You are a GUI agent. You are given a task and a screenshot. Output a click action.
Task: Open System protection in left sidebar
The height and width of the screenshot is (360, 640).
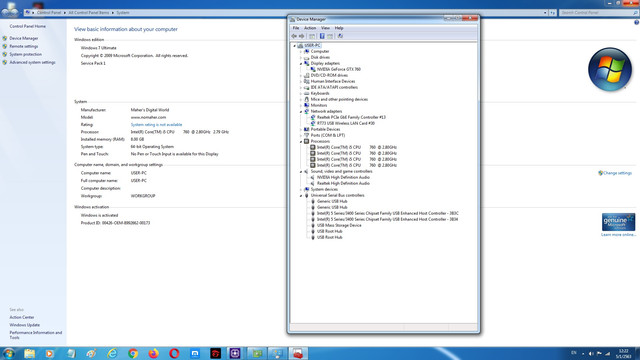click(x=25, y=54)
